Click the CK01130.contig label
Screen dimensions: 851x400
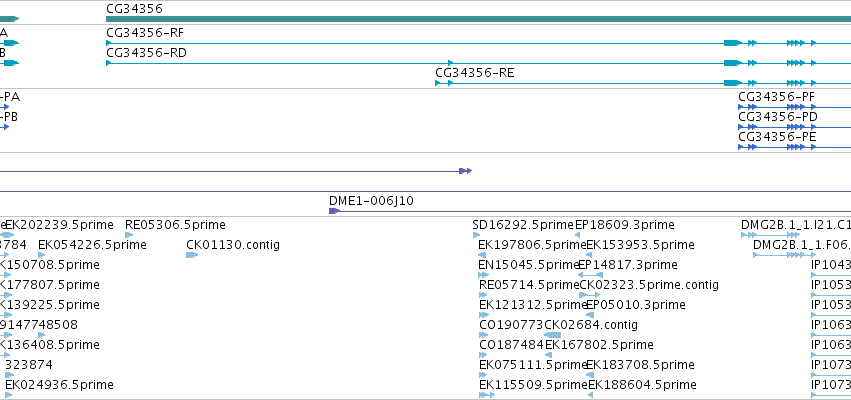click(233, 245)
